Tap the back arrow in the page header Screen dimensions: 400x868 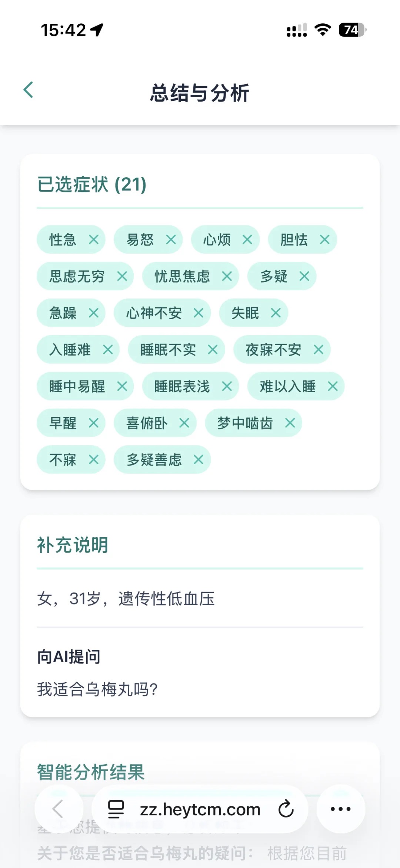click(29, 90)
